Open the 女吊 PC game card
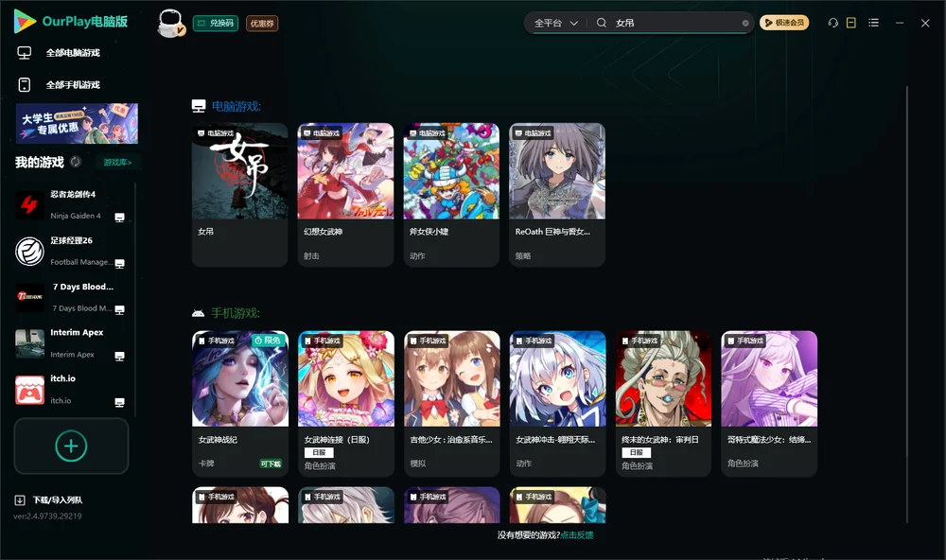The image size is (946, 560). pyautogui.click(x=239, y=194)
